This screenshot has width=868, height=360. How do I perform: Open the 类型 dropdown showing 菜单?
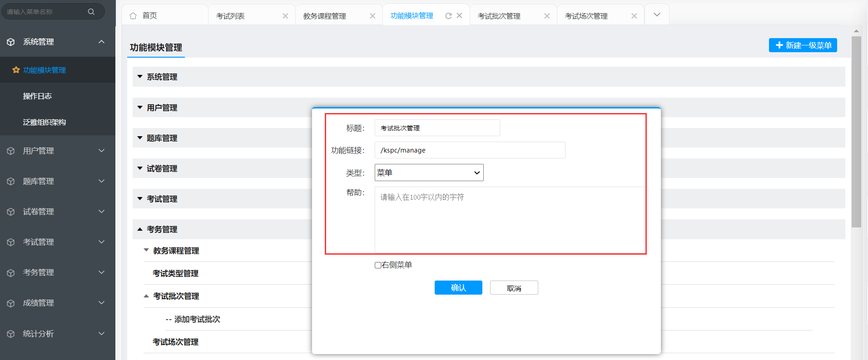[429, 173]
